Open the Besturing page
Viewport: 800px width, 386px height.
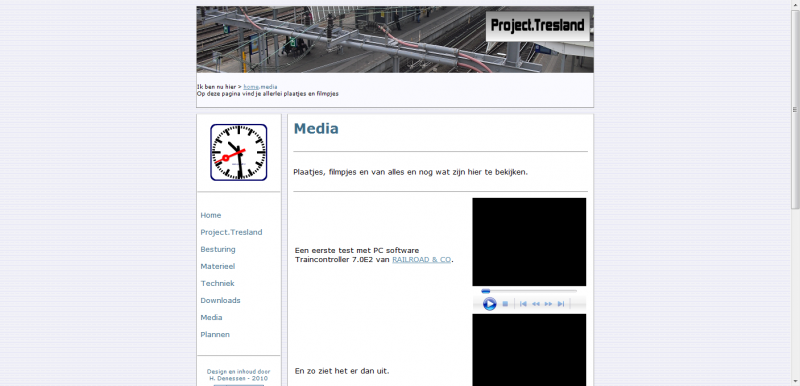click(x=218, y=249)
